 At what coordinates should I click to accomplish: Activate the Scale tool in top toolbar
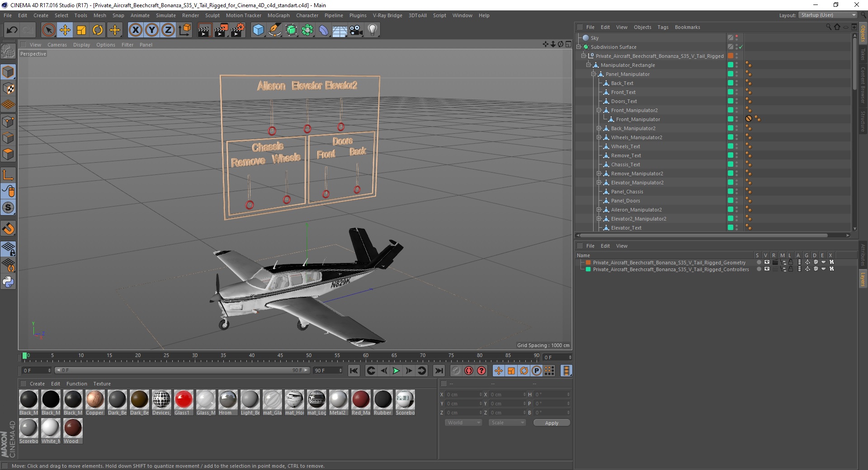coord(81,30)
